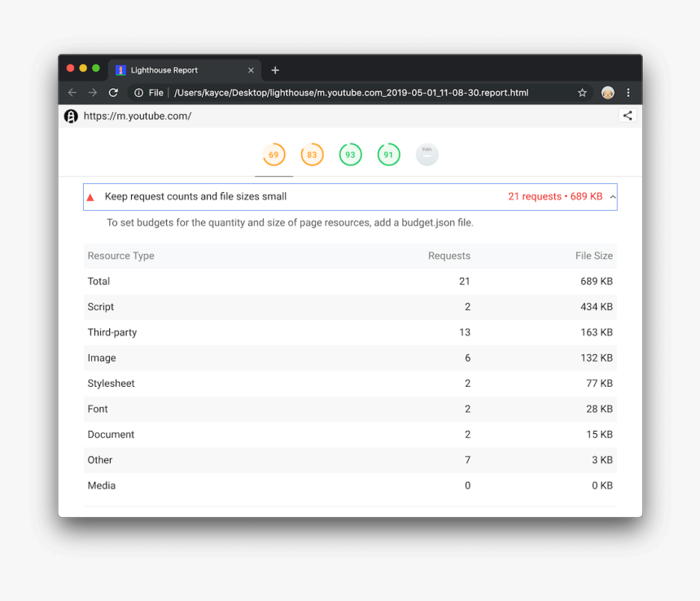Click the 0 KB Media file size
700x601 pixels.
coord(602,485)
